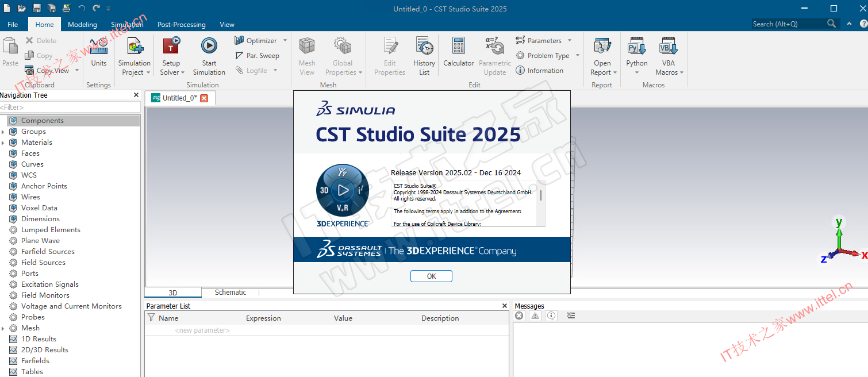This screenshot has height=377, width=868.
Task: Click OK in the CST Studio Suite about dialog
Action: [x=431, y=276]
